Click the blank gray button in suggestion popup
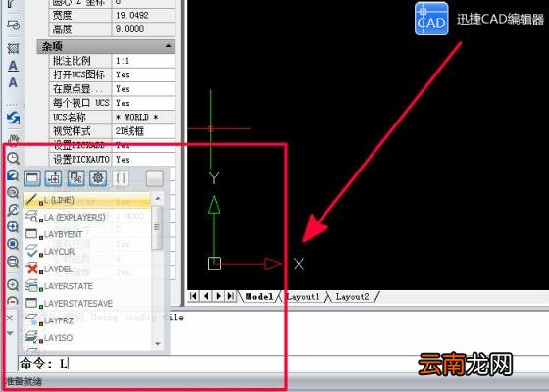The image size is (549, 392). pos(154,178)
